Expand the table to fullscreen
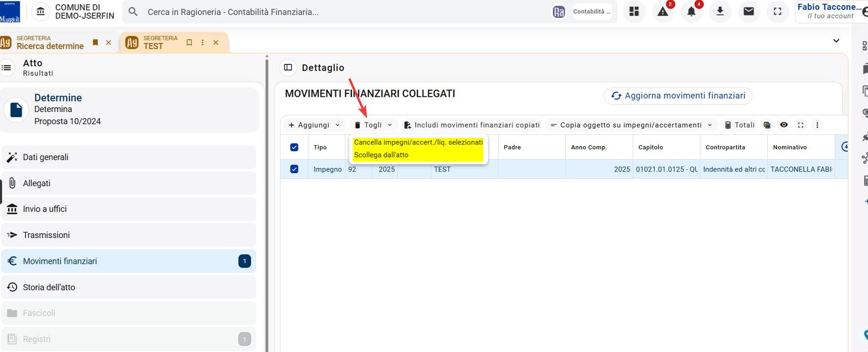This screenshot has width=868, height=352. coord(801,125)
